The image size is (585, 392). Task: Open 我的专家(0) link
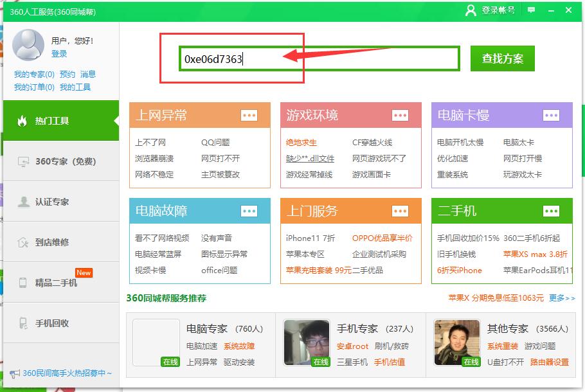34,74
